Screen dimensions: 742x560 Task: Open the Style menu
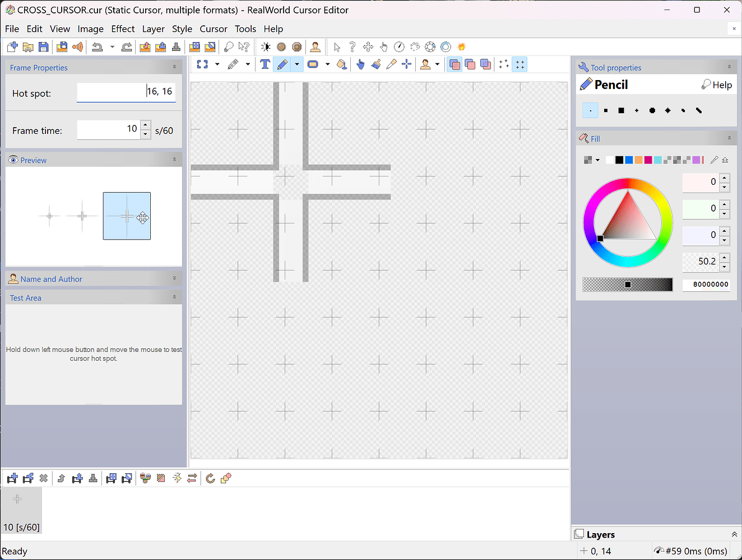tap(182, 29)
